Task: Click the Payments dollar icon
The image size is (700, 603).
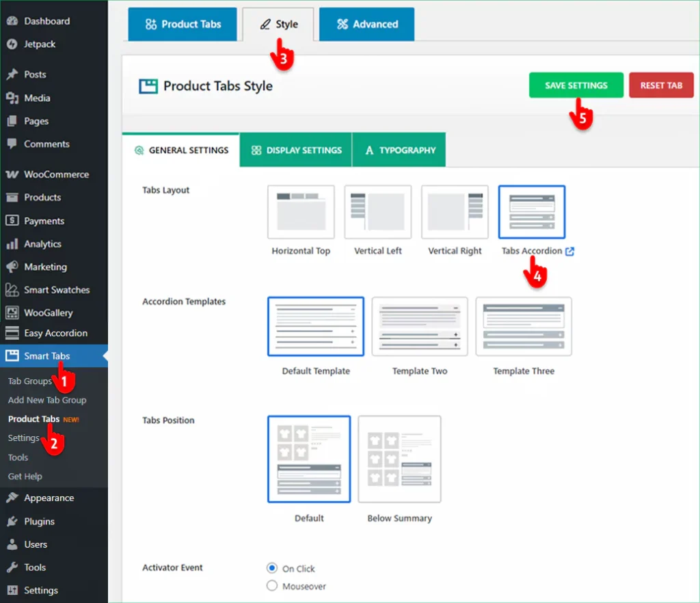Action: click(12, 221)
